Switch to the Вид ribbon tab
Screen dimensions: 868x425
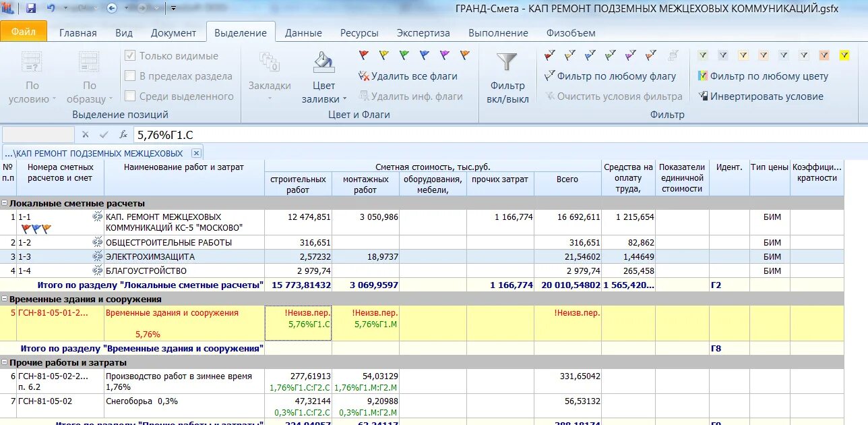pyautogui.click(x=124, y=32)
